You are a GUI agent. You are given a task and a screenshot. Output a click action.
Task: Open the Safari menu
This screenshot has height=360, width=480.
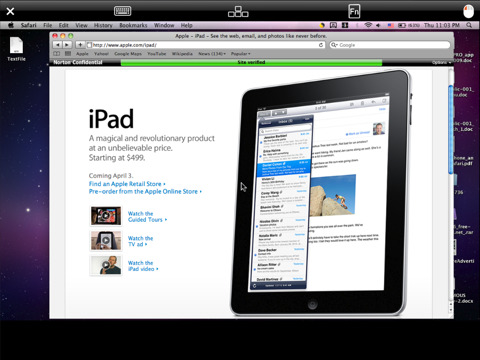[28, 25]
